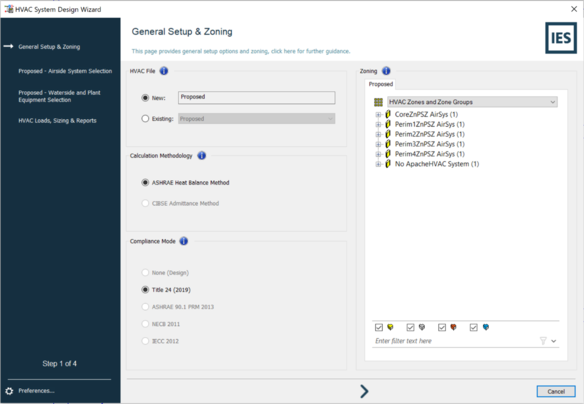The image size is (584, 404).
Task: Click the next step arrow icon
Action: point(364,391)
